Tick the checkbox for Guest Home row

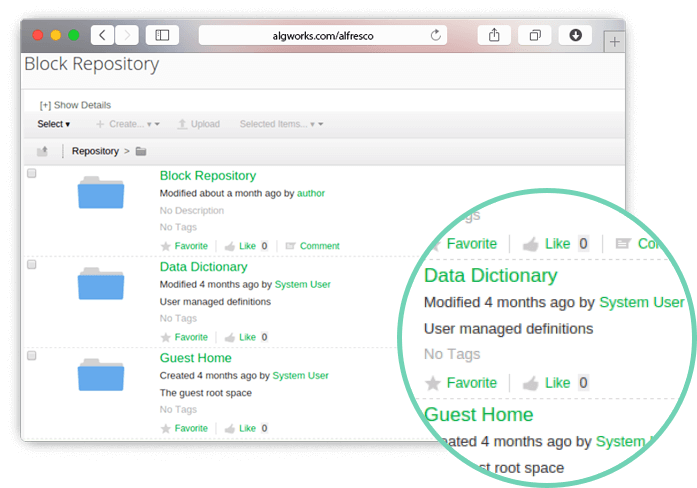tap(32, 356)
